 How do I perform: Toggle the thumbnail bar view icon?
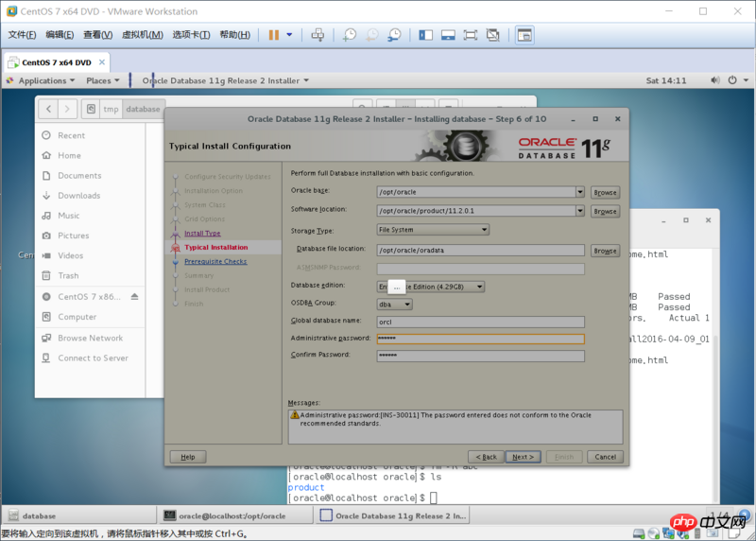click(448, 35)
